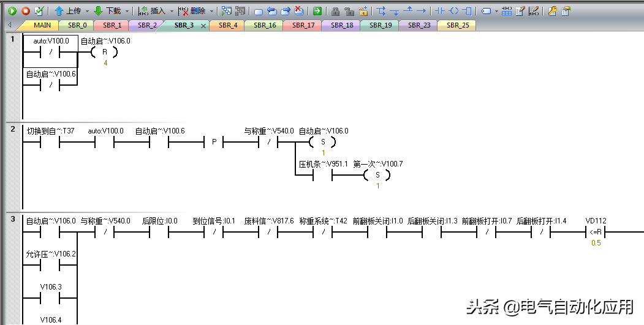Insert box instruction icon

pos(467,11)
